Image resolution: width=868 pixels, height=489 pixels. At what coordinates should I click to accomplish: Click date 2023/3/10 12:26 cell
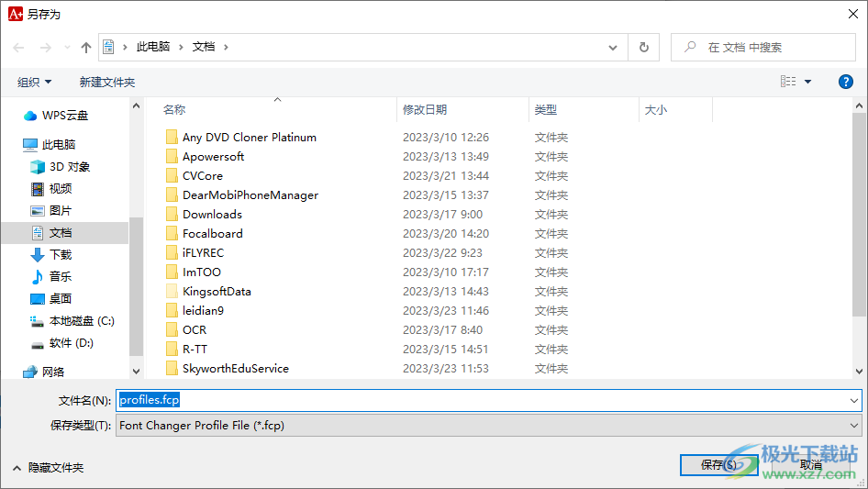pos(446,138)
